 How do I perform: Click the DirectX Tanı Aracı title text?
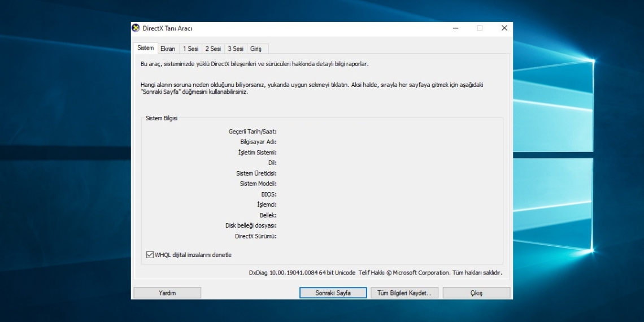point(167,28)
